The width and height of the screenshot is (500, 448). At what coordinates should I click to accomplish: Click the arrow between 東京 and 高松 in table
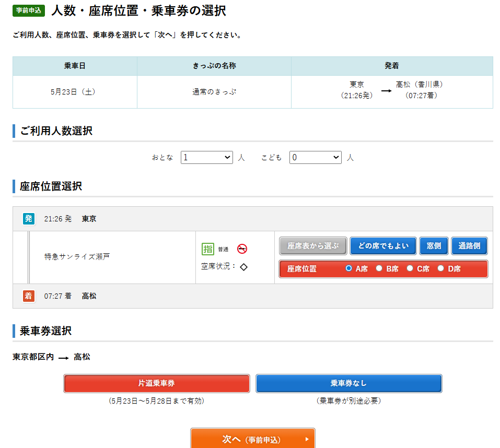[x=386, y=91]
